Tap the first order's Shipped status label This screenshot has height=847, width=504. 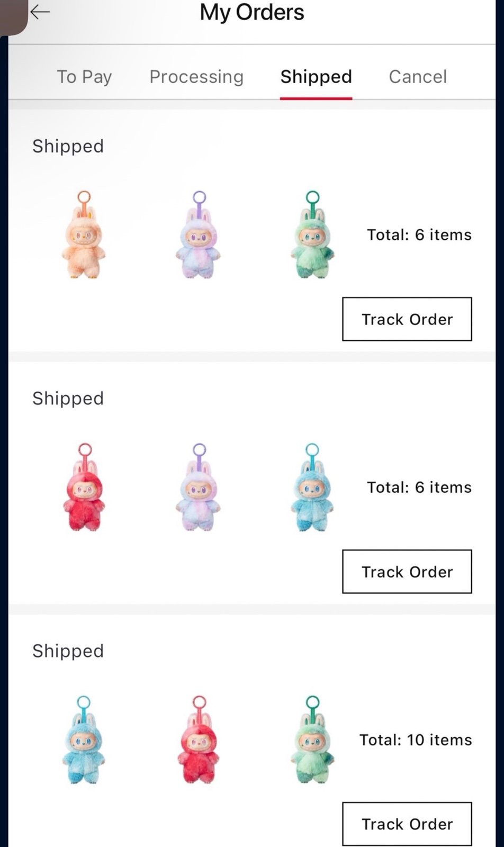coord(68,146)
